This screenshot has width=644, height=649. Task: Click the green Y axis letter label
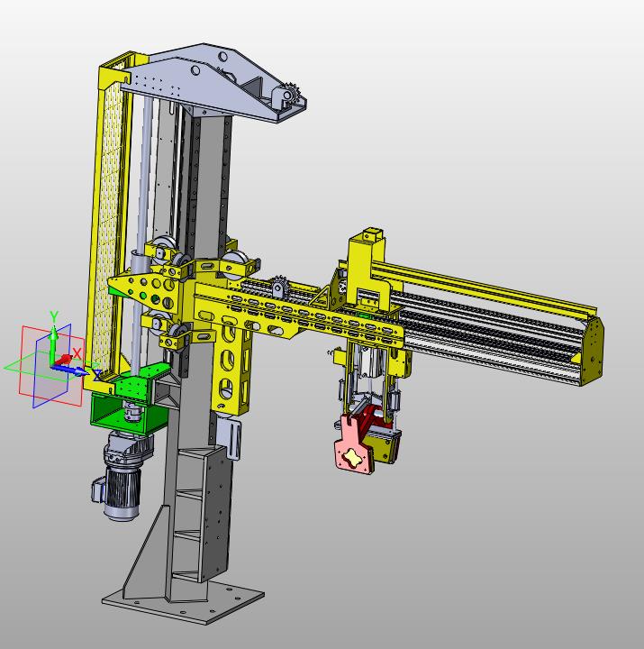[54, 316]
